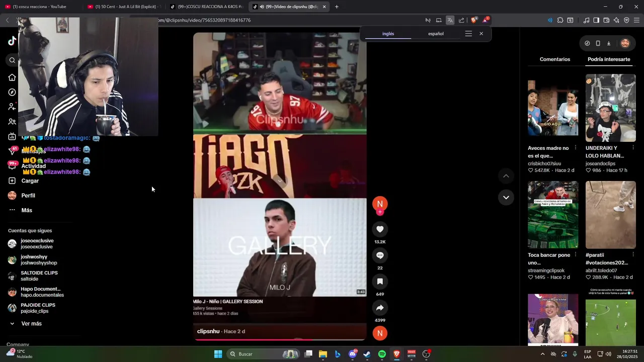Open the Leo AI sparkle icon
Viewport: 644px width, 362px height.
pos(616,20)
